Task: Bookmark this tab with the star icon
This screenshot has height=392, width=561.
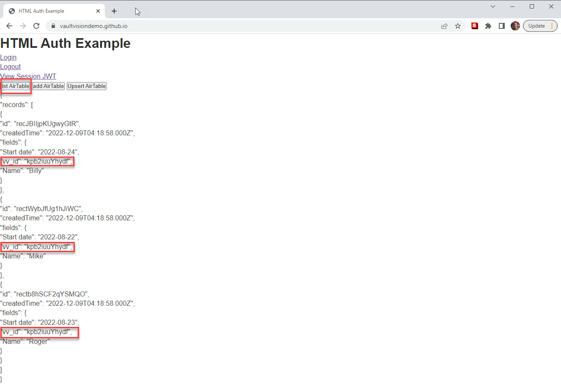Action: point(458,26)
